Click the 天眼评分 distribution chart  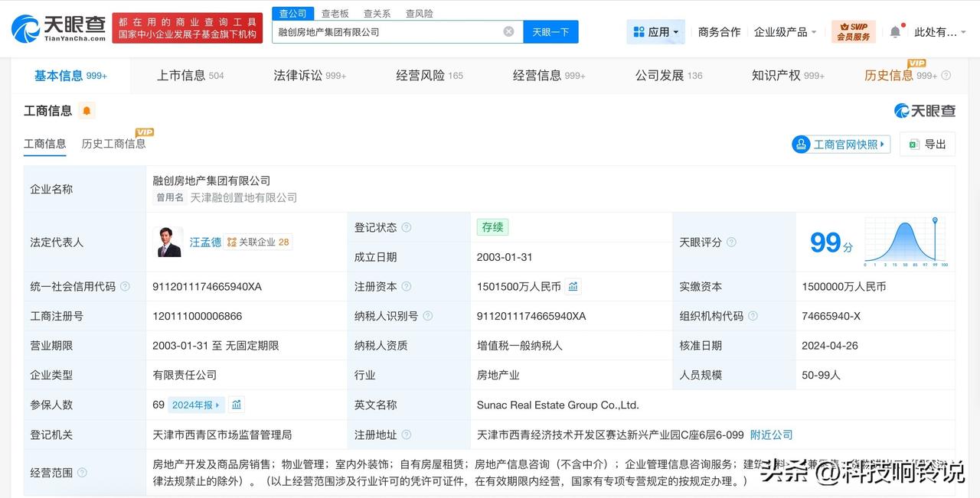coord(906,242)
